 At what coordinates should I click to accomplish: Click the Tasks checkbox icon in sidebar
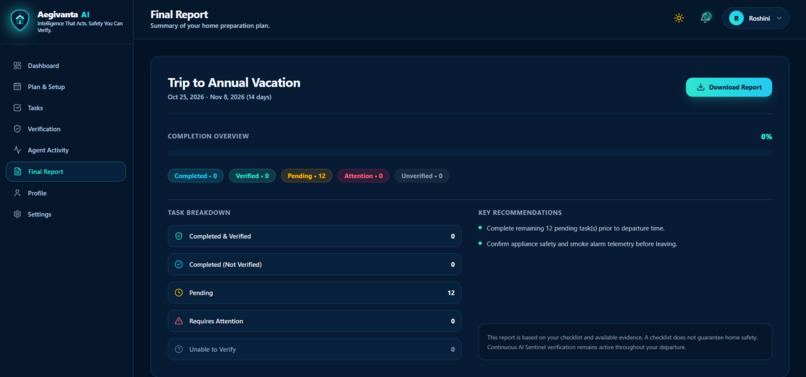click(x=17, y=108)
